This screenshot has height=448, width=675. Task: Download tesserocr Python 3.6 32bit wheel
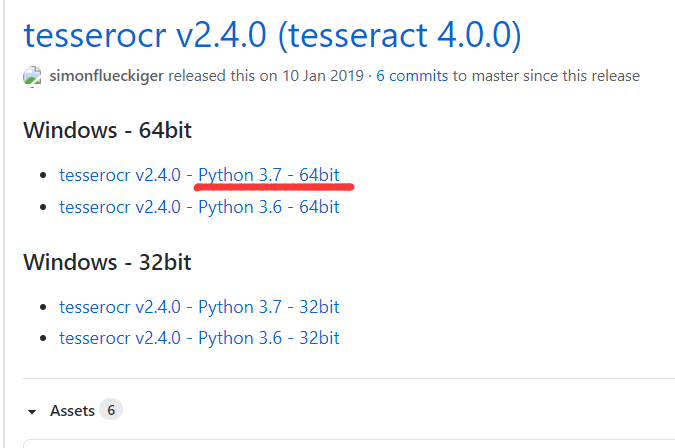pos(199,338)
